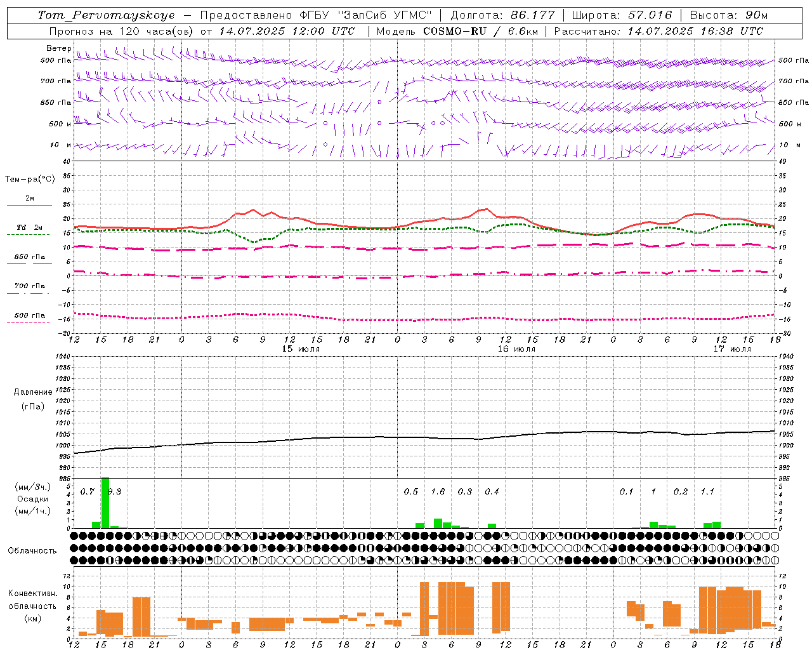812x650 pixels.
Task: Select the Высота: 90м header entry
Action: tap(729, 15)
